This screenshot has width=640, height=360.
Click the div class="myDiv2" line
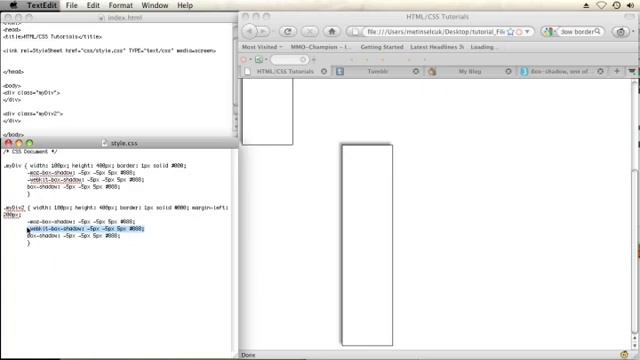33,113
